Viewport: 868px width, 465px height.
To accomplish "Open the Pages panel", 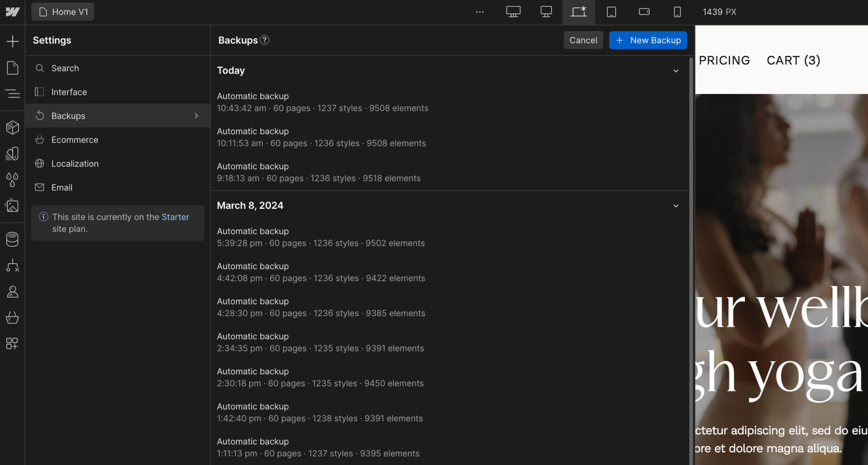I will click(12, 67).
